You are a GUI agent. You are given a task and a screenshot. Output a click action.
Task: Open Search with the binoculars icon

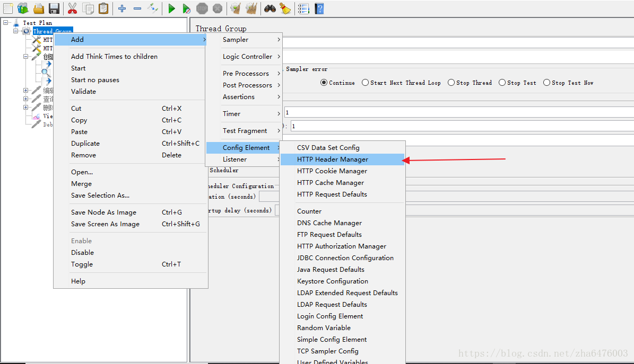(x=270, y=8)
